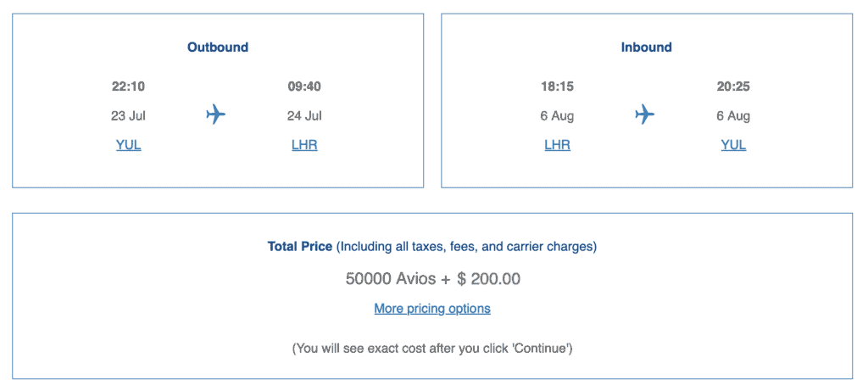The height and width of the screenshot is (391, 868).
Task: Select the 09:40 outbound arrival time
Action: [x=304, y=87]
